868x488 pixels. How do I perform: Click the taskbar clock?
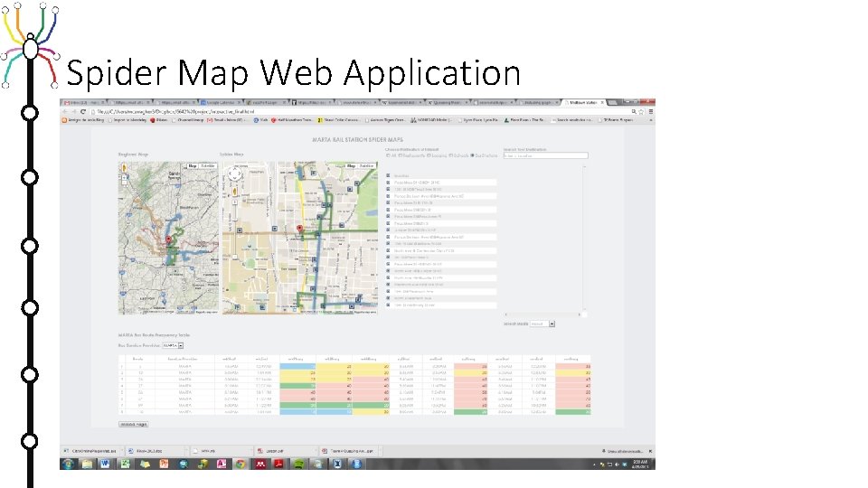coord(639,464)
